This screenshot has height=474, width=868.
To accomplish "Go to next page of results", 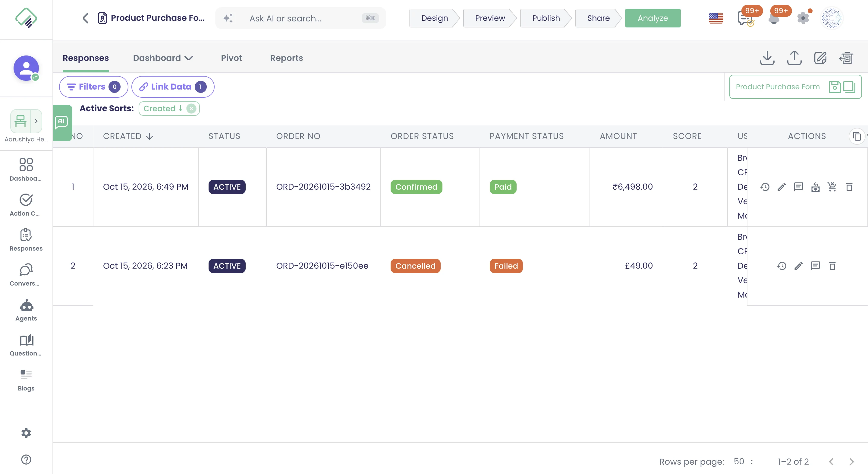I will coord(851,462).
